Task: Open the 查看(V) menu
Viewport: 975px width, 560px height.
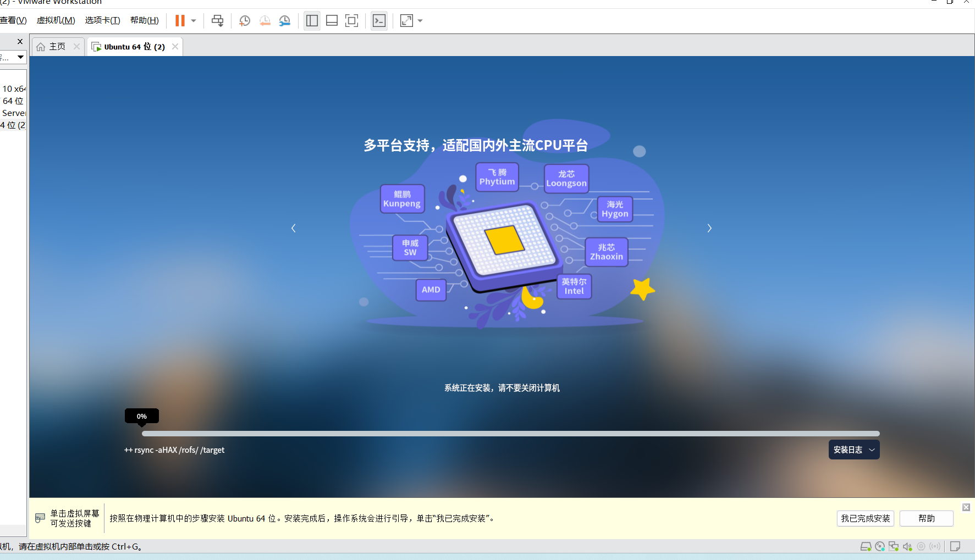Action: (13, 20)
